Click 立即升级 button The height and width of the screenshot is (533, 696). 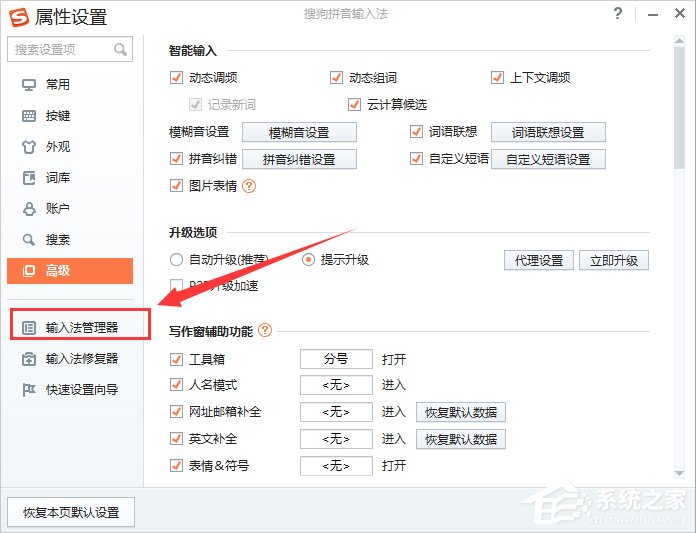(x=614, y=260)
